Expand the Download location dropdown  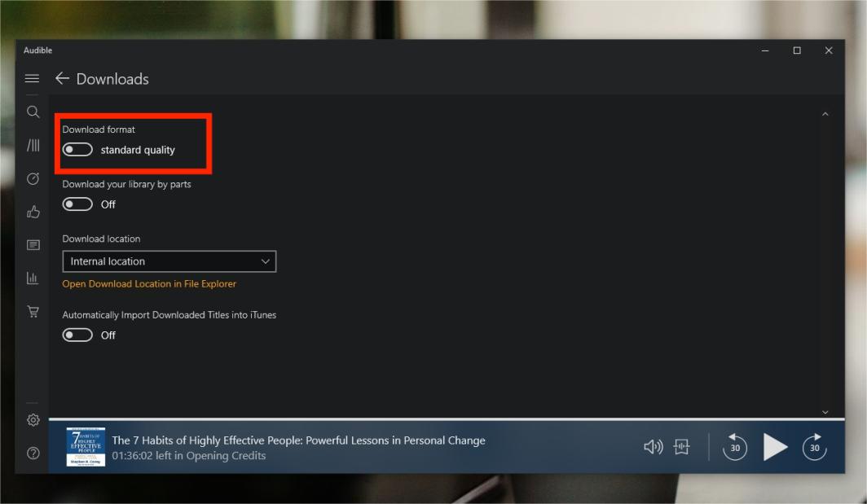pyautogui.click(x=169, y=261)
